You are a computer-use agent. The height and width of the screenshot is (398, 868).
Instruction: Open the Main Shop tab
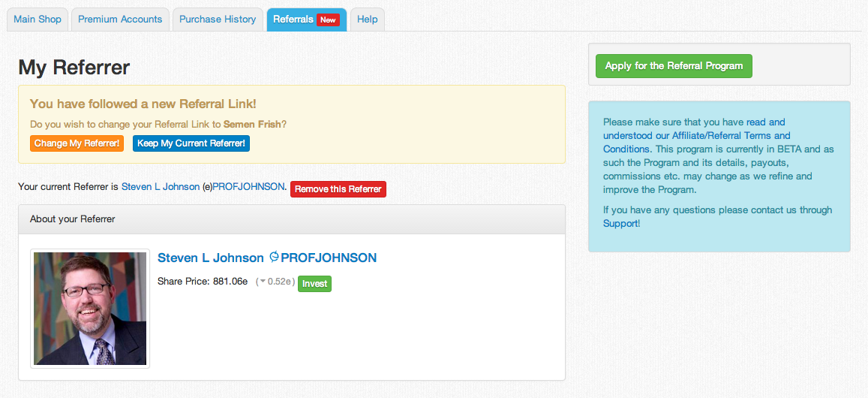click(x=38, y=20)
